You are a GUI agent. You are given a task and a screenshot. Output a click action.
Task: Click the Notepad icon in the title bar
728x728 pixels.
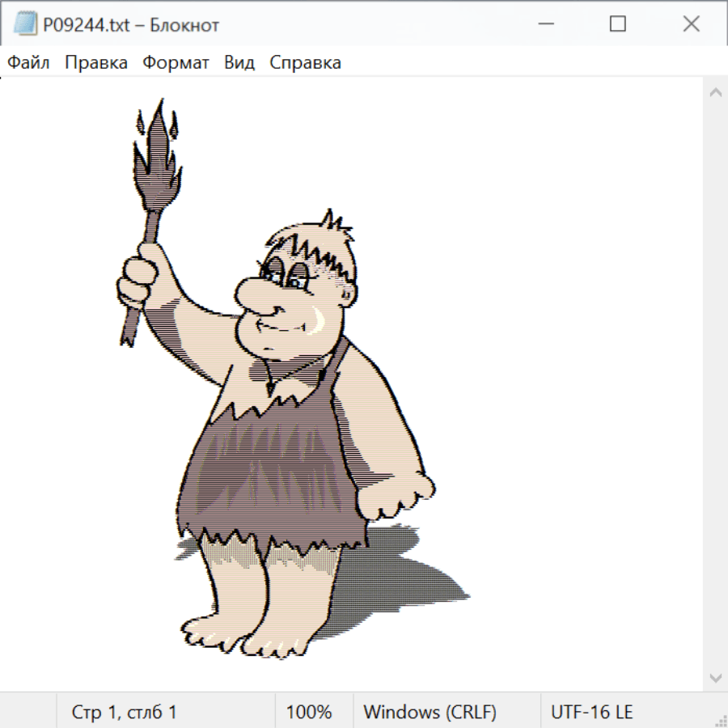25,24
